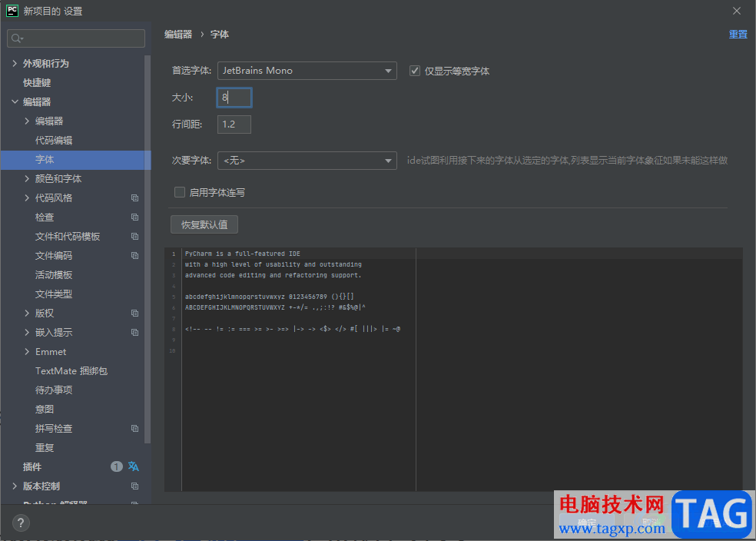
Task: Expand 颜色和字体 node
Action: coord(27,179)
